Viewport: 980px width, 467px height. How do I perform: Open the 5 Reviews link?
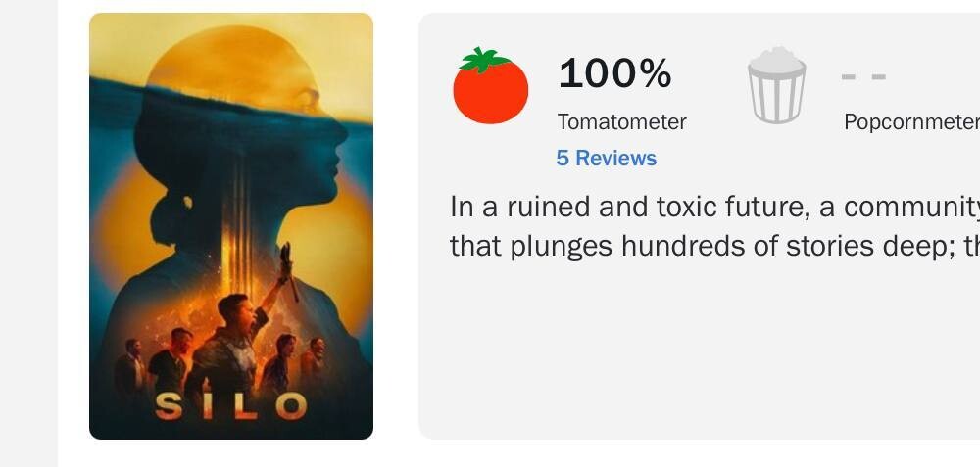[x=607, y=158]
